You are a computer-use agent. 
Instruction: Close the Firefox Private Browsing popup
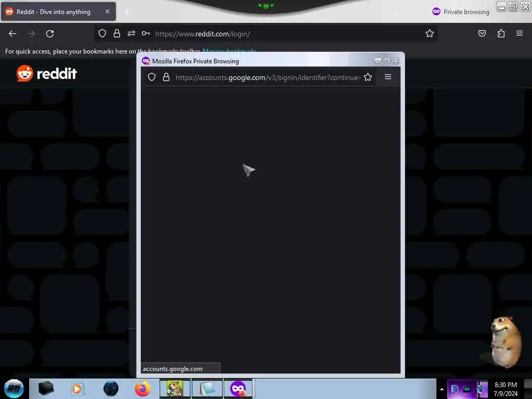click(395, 61)
